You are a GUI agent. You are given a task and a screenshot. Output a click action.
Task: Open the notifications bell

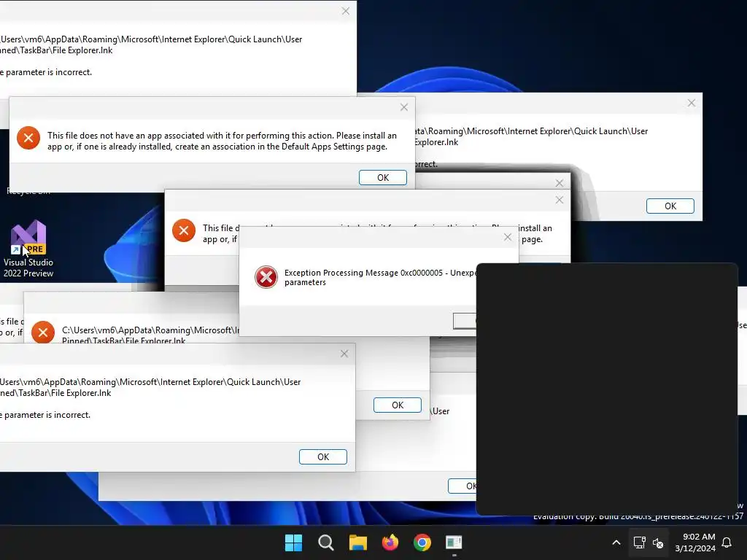(727, 542)
